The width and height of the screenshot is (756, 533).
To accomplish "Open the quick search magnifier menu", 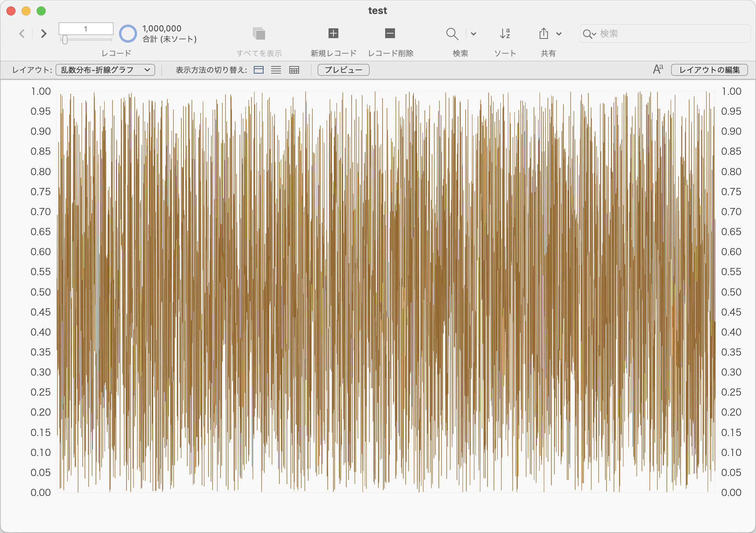I will point(589,34).
